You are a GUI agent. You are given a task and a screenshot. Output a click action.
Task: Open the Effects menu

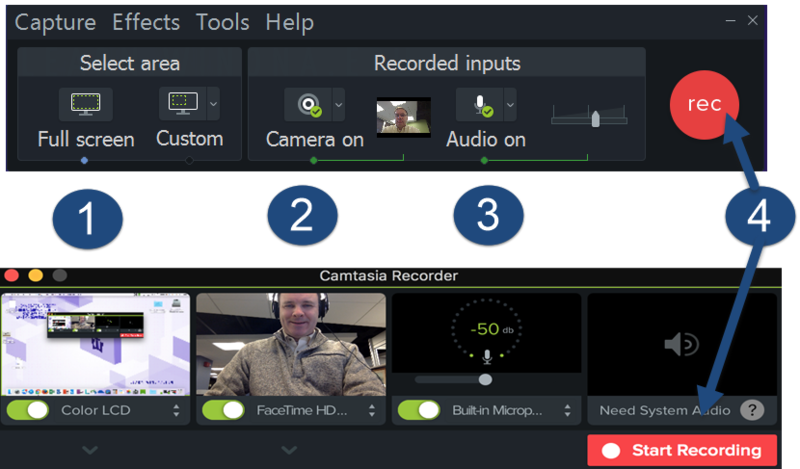(x=146, y=22)
